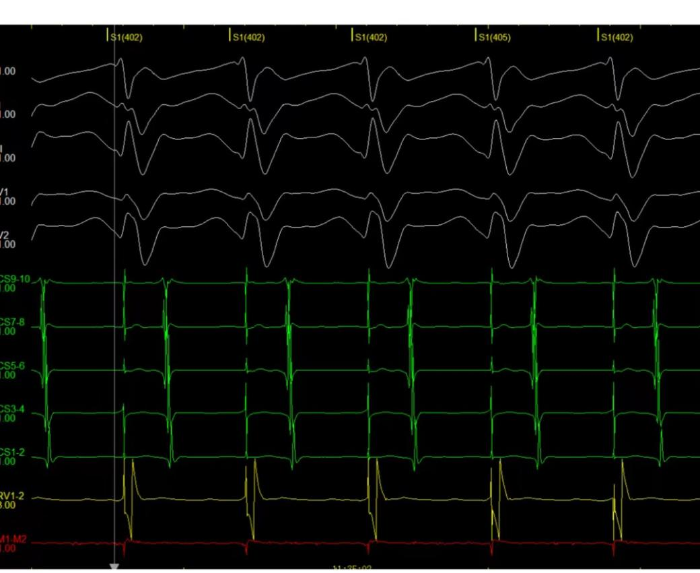The height and width of the screenshot is (573, 700).
Task: Click the gain value under CS9-10
Action: click(x=8, y=289)
